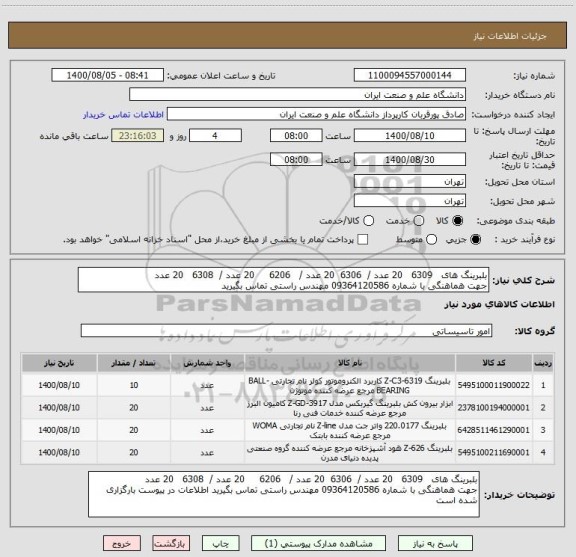This screenshot has height=557, width=576.
Task: Select the کالا/خدمت radio option
Action: 368,220
